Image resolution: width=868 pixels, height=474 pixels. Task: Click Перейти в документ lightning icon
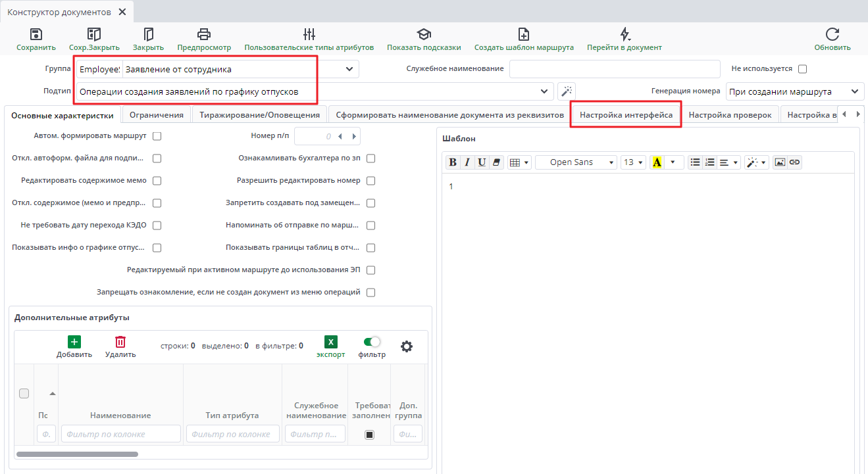625,34
